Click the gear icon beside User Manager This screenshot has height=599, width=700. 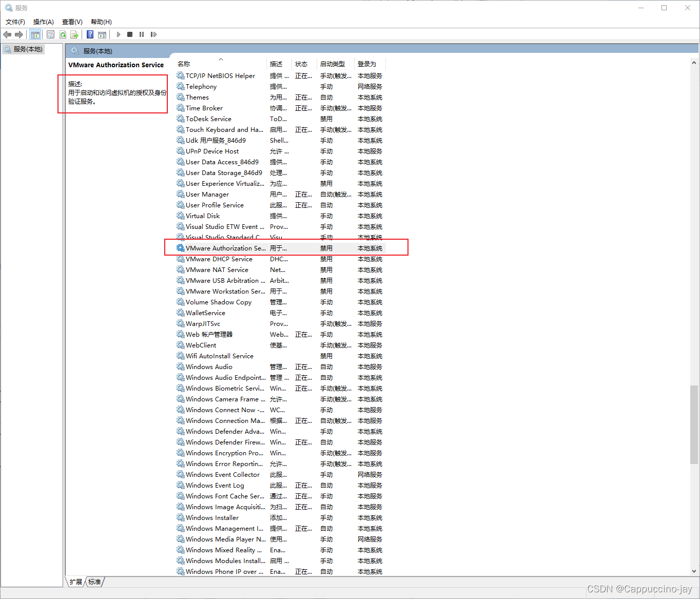coord(181,194)
